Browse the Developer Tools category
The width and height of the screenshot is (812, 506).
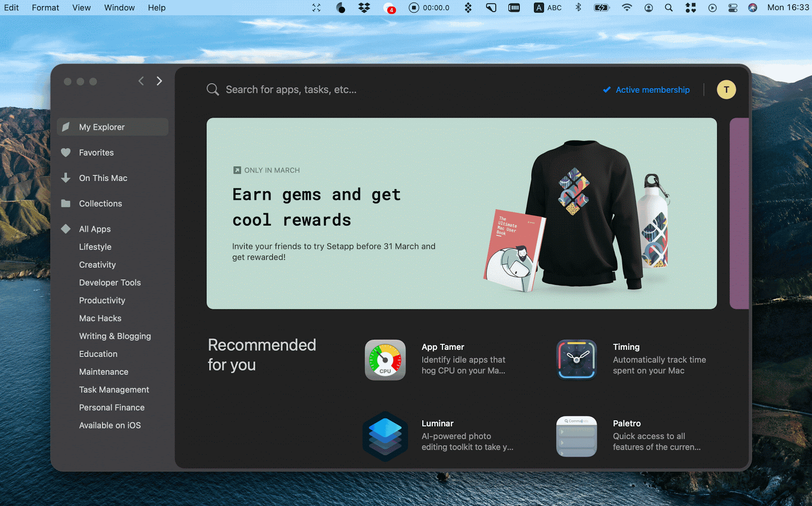click(x=110, y=282)
